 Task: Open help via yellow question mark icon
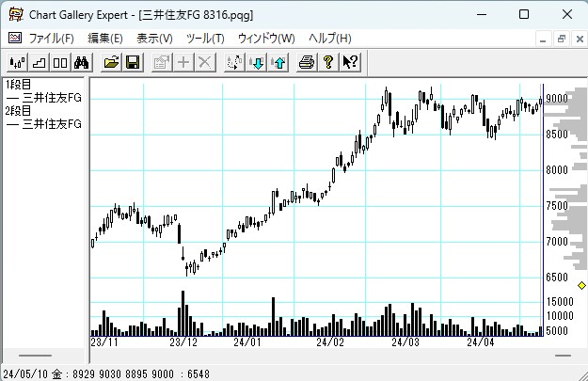328,62
